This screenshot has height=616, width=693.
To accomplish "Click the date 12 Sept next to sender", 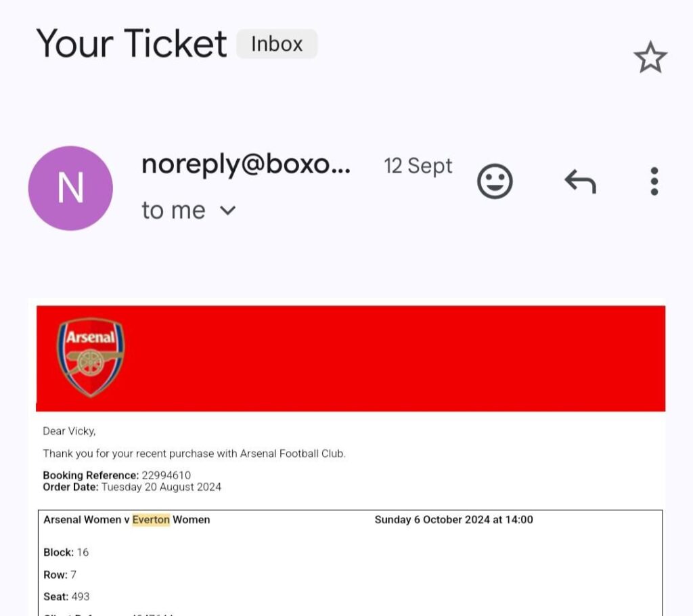I will [418, 166].
